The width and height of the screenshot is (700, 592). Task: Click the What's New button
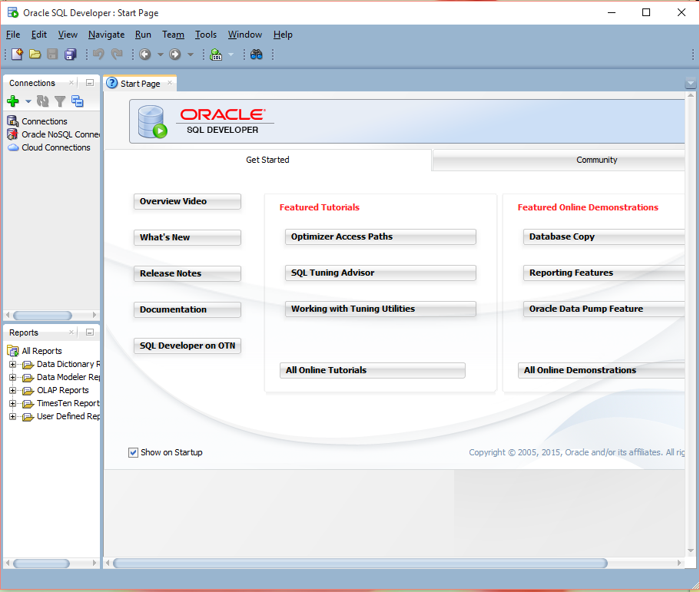point(187,237)
